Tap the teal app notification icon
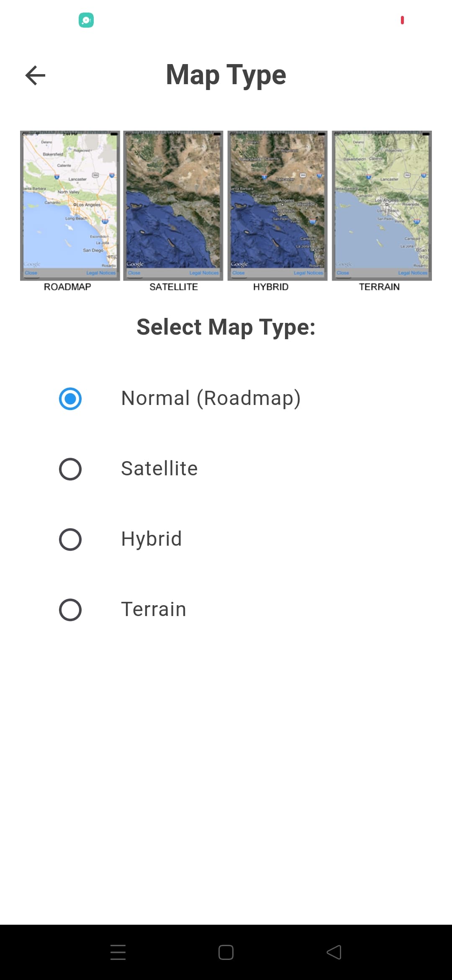This screenshot has height=980, width=452. pos(86,20)
